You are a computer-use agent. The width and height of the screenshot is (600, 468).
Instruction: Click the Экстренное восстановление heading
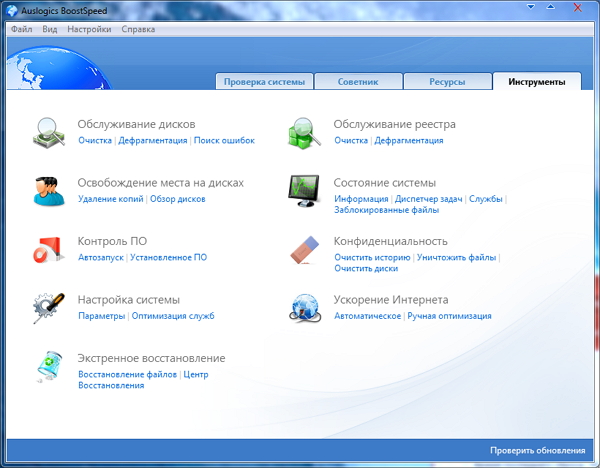(152, 359)
